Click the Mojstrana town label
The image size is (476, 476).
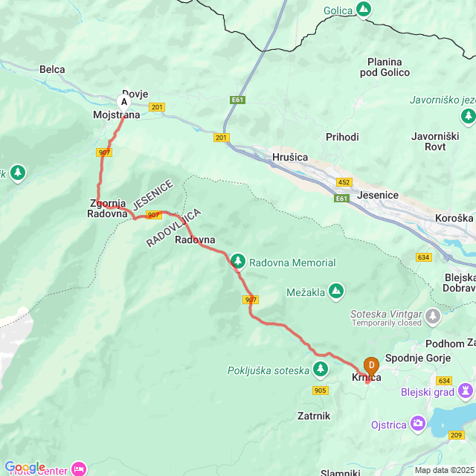116,115
